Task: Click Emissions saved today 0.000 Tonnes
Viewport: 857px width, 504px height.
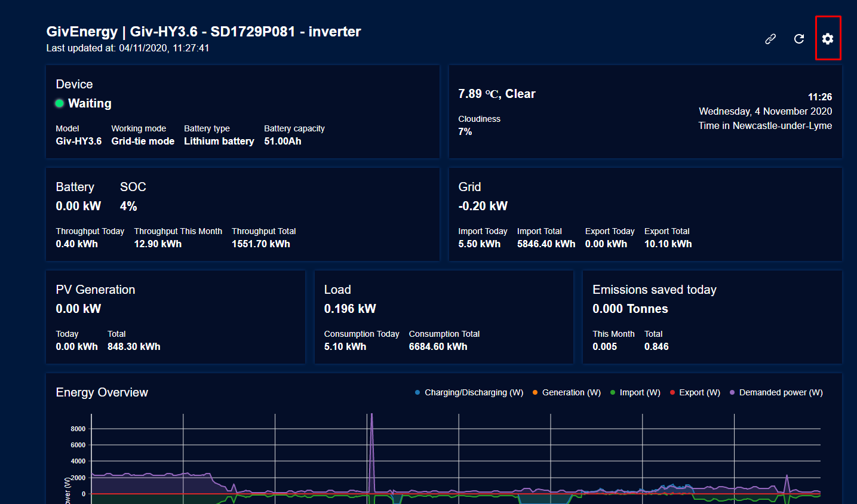Action: 630,309
